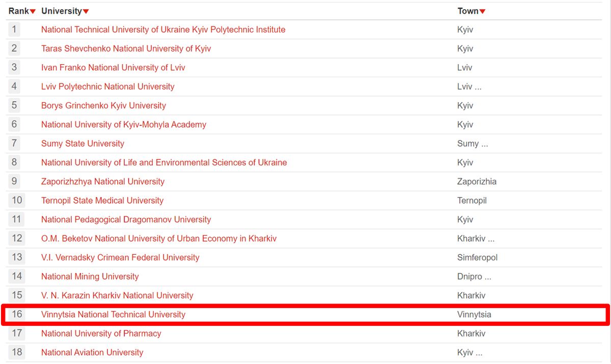Sort table by Town column header
611x364 pixels.
pos(471,11)
